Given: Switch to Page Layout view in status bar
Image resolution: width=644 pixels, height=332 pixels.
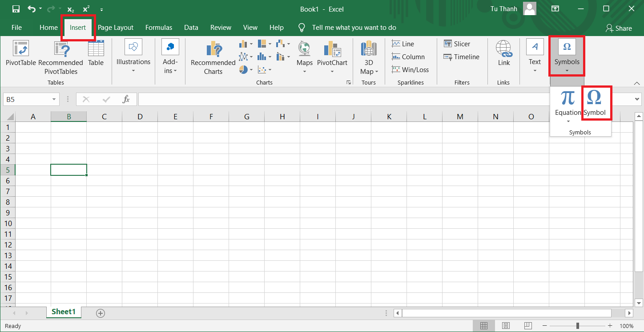Looking at the screenshot, I should (x=506, y=326).
